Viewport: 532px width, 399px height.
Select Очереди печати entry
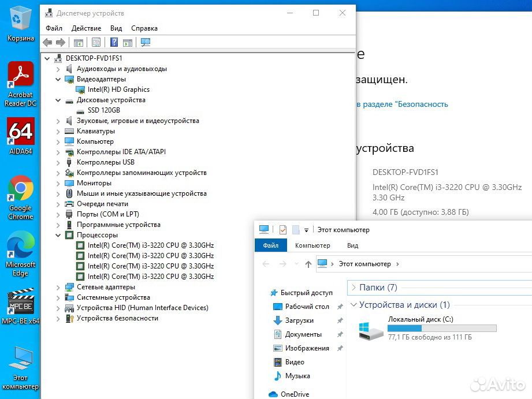[x=102, y=204]
